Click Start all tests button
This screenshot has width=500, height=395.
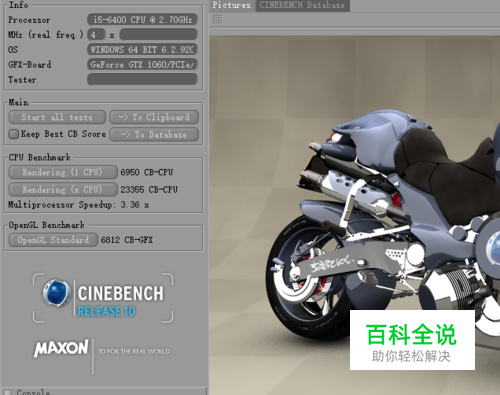[57, 117]
